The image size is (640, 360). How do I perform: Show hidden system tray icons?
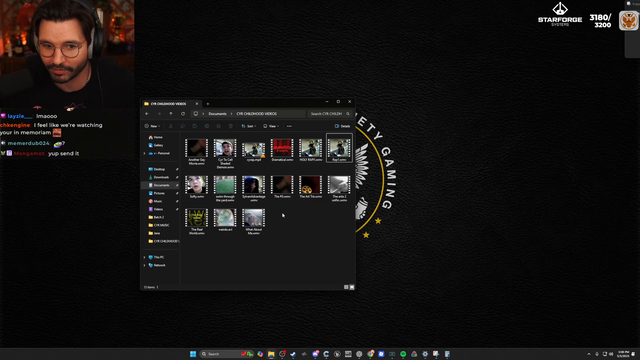[589, 354]
